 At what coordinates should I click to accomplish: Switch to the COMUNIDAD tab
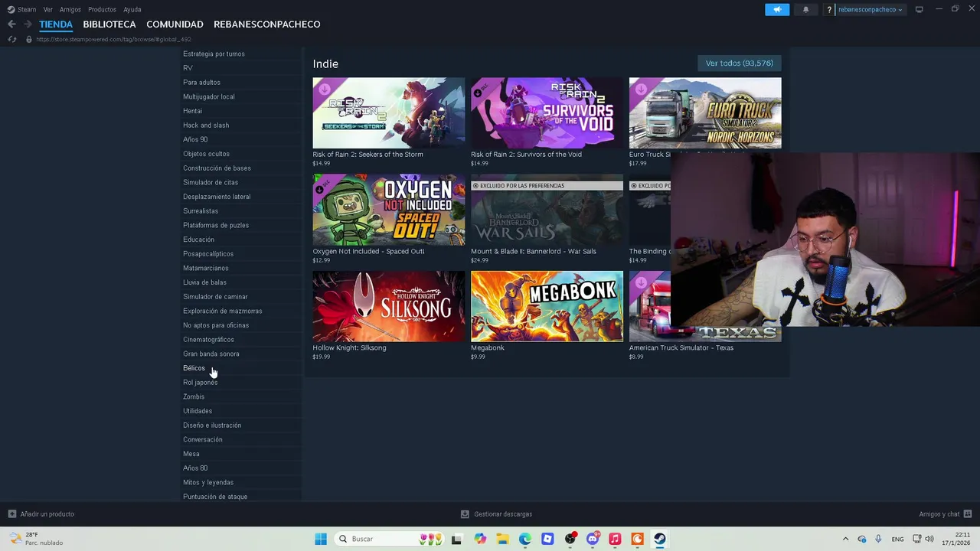pyautogui.click(x=175, y=24)
